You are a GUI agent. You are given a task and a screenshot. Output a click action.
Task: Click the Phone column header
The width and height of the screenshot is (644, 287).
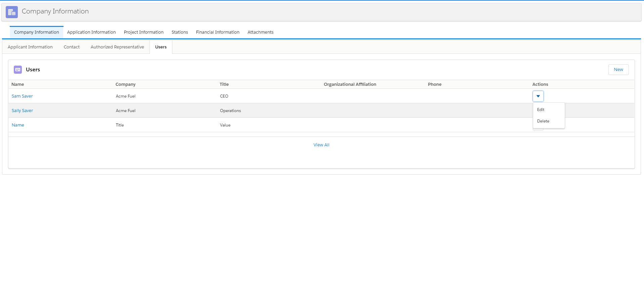click(x=434, y=84)
